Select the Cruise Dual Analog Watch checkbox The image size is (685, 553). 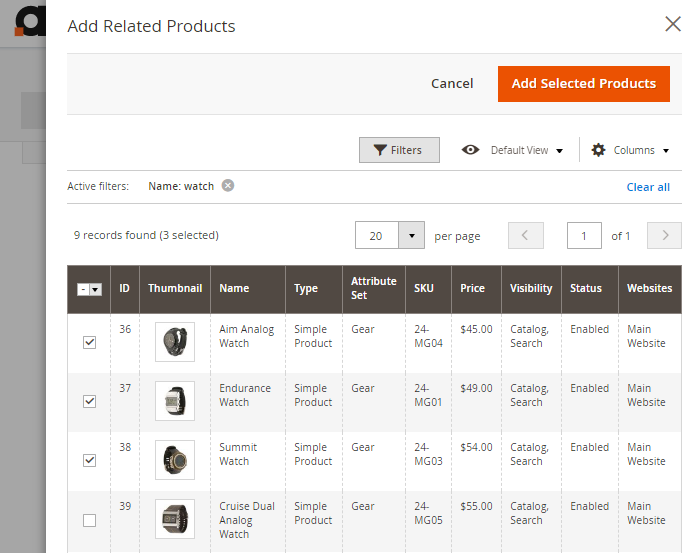point(90,520)
